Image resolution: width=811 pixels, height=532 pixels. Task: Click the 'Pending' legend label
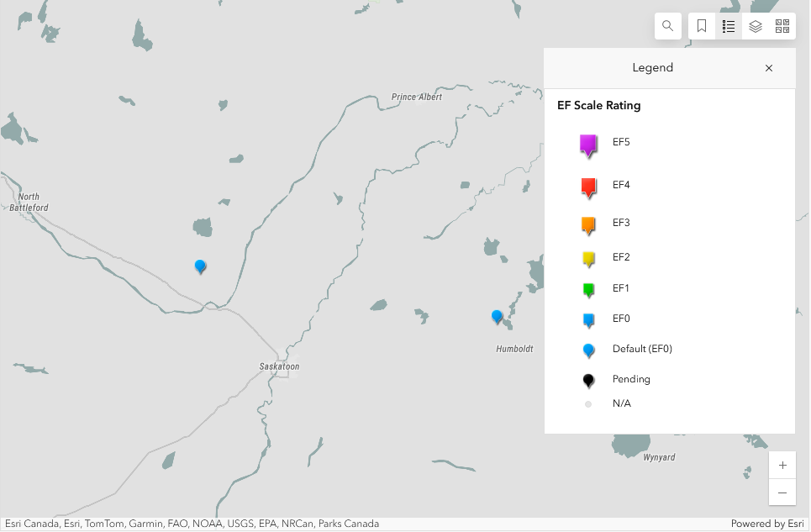pos(631,379)
